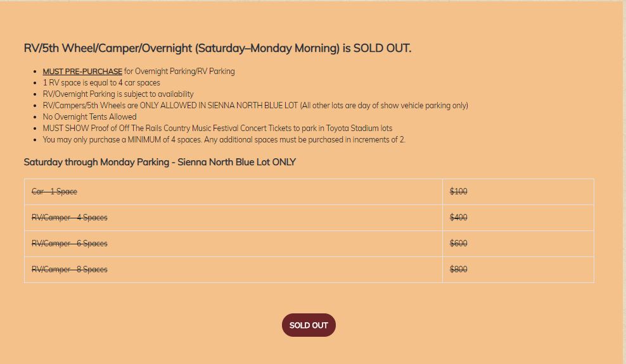Click the $400 price cell
Screen dimensions: 626x364
pyautogui.click(x=458, y=218)
